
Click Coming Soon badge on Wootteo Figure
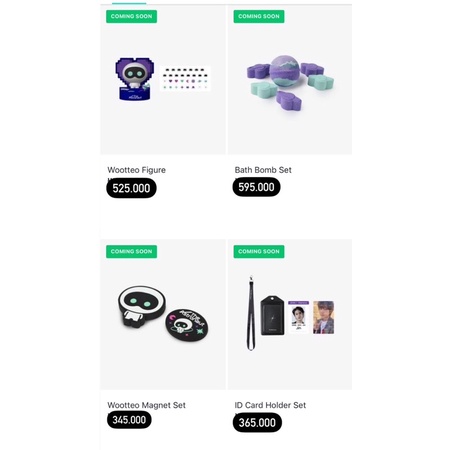(x=131, y=16)
